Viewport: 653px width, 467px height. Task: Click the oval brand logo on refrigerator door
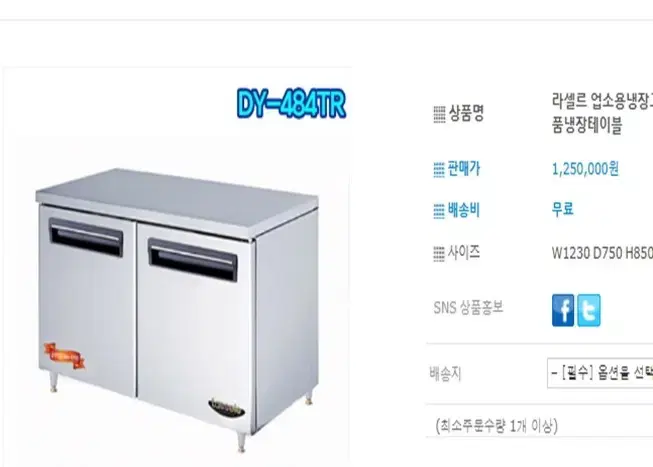[x=226, y=408]
